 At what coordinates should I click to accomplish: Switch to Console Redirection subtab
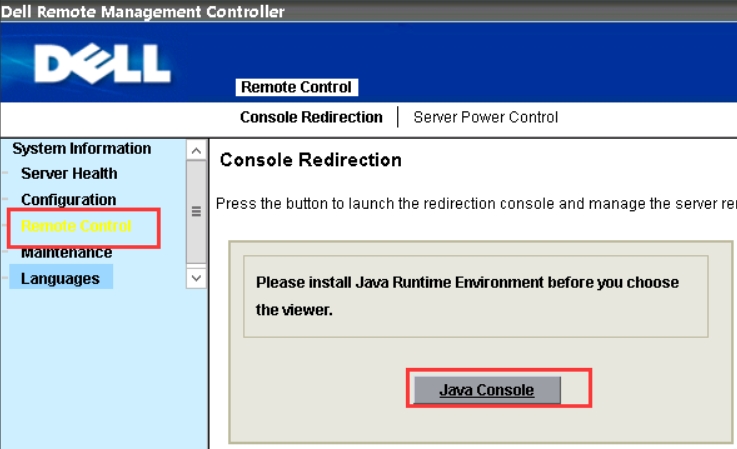coord(311,117)
